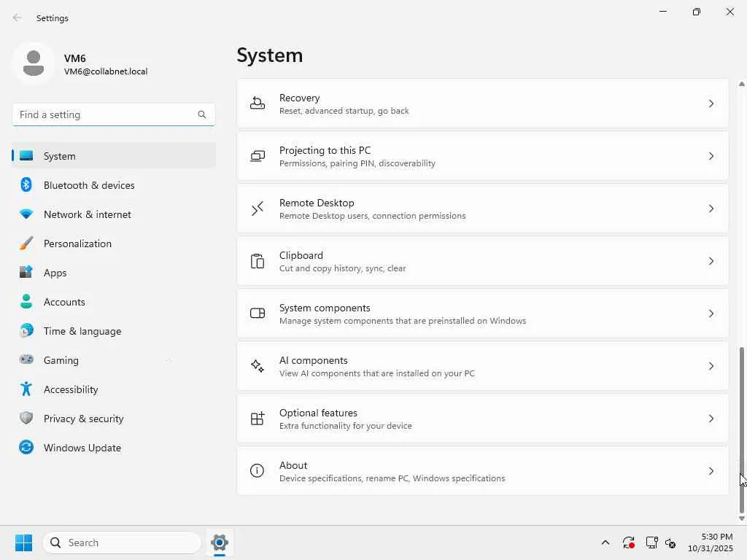Click the Bluetooth icon in the sidebar

coord(26,184)
